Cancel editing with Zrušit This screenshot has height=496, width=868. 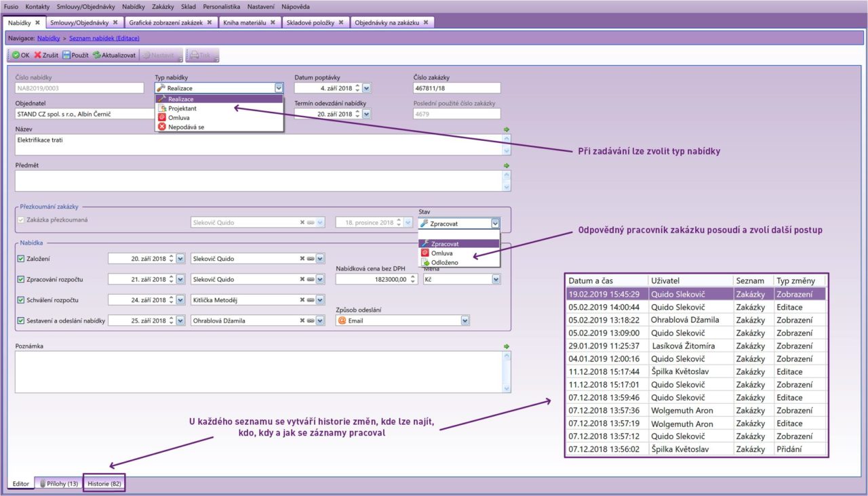pos(46,55)
